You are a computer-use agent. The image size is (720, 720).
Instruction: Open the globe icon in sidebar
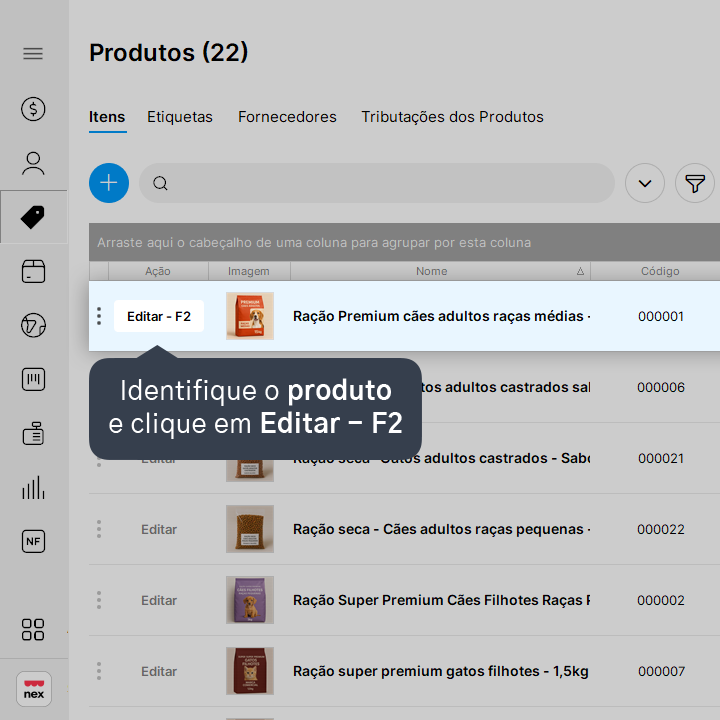pyautogui.click(x=33, y=325)
